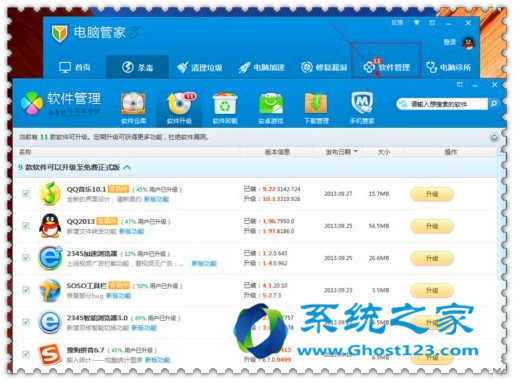Click the 搜狗拼音 app icon
The height and width of the screenshot is (381, 514).
coord(50,354)
